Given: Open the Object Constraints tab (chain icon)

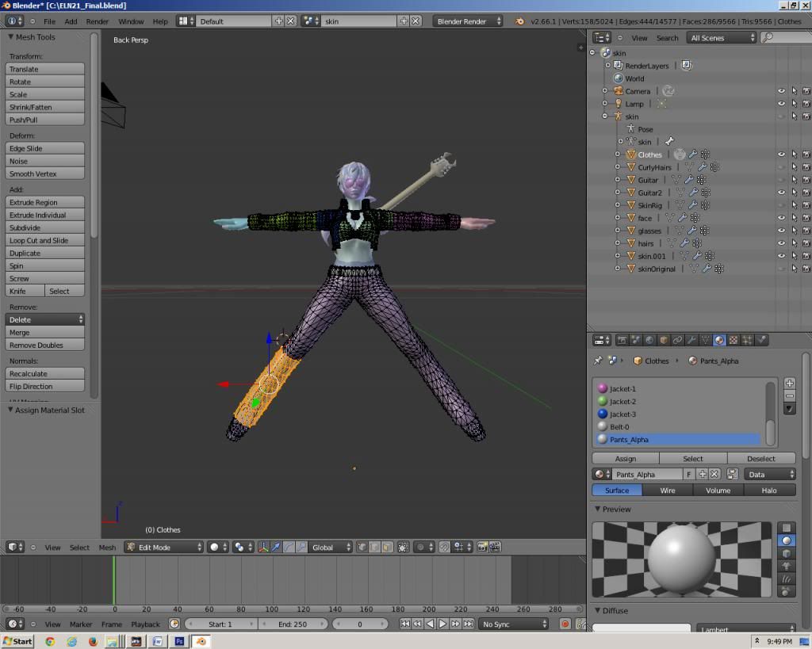Looking at the screenshot, I should point(677,340).
